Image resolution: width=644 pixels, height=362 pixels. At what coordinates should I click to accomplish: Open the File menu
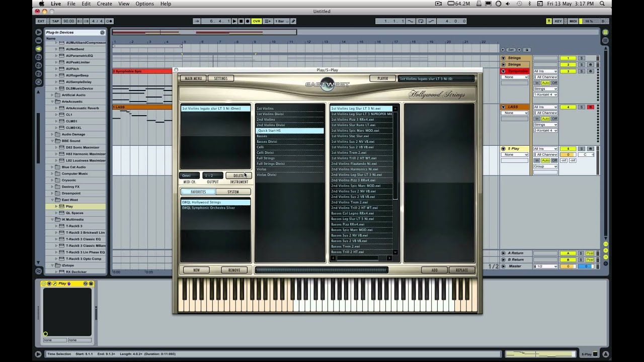(71, 4)
